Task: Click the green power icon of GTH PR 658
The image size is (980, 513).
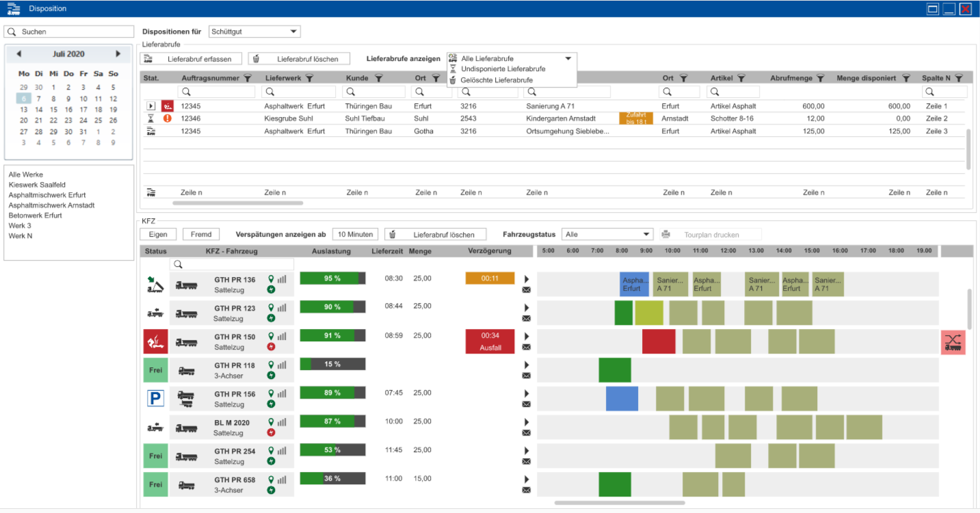Action: pyautogui.click(x=272, y=490)
